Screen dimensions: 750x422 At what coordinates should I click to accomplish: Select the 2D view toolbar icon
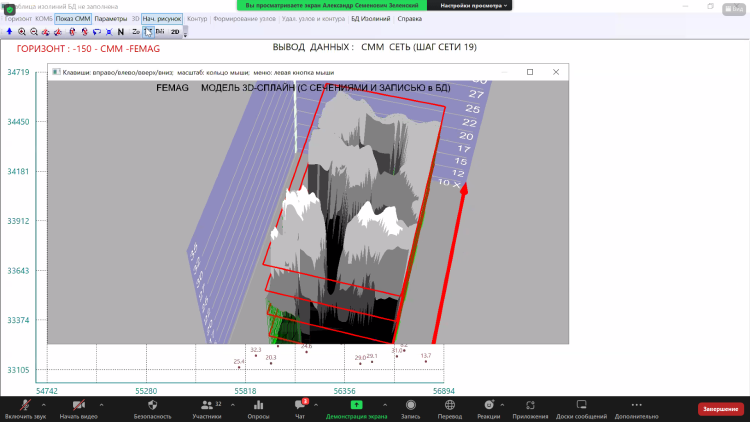[175, 32]
